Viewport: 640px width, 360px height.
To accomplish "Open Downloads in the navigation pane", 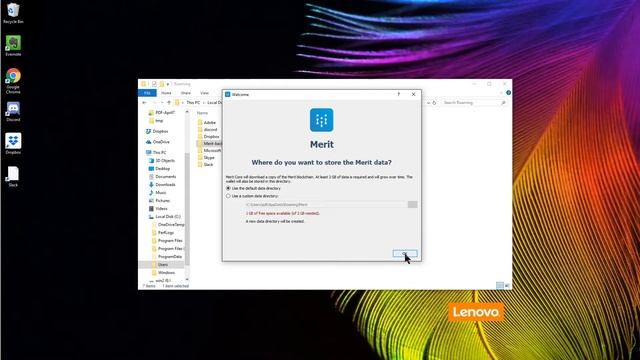I will 162,184.
